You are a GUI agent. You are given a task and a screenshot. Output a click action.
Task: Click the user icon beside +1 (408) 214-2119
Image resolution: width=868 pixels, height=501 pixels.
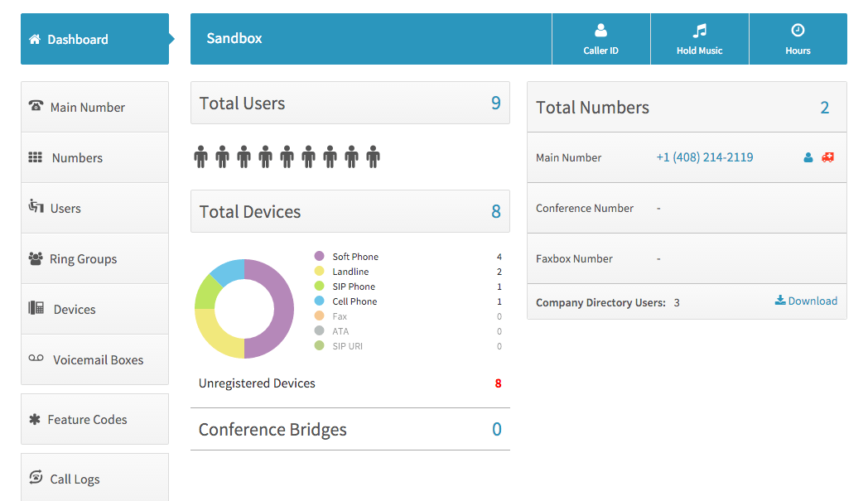coord(808,157)
